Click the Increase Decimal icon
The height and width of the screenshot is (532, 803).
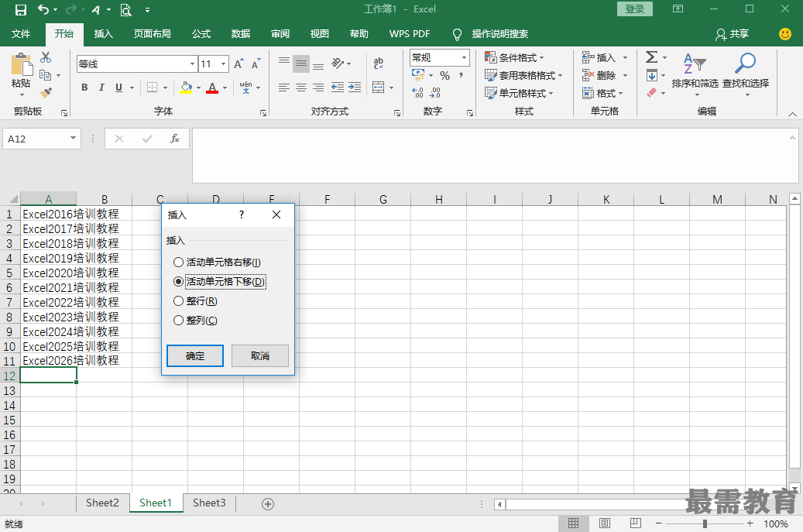418,93
